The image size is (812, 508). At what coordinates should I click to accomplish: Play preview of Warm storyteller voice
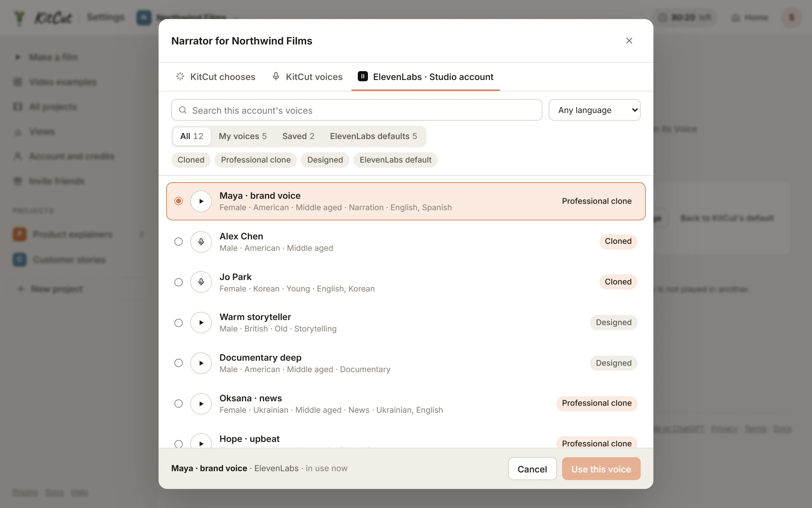click(x=201, y=323)
